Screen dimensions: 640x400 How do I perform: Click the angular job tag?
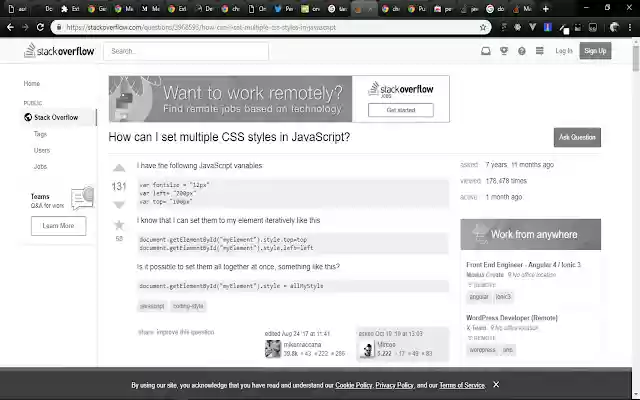[478, 297]
